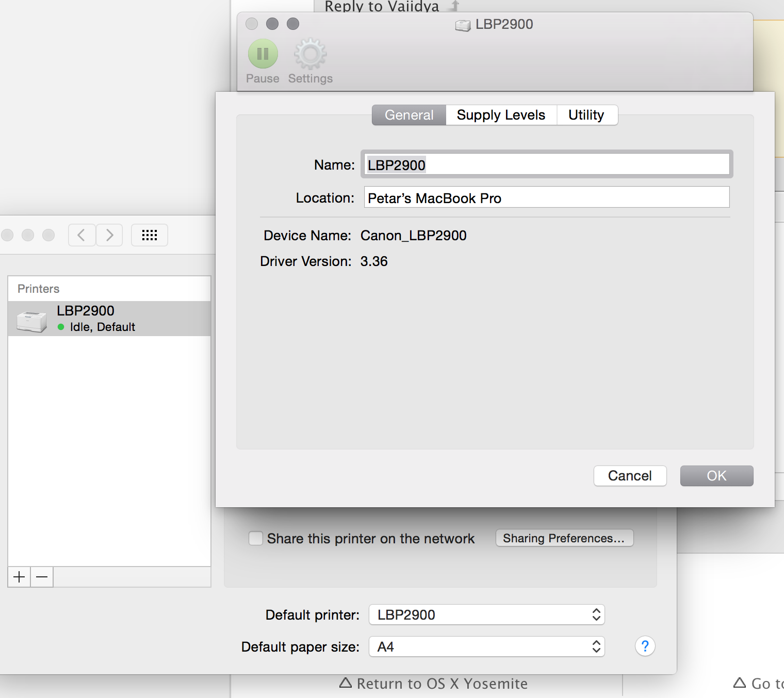Enable Share this printer on the network
This screenshot has height=698, width=784.
(256, 538)
